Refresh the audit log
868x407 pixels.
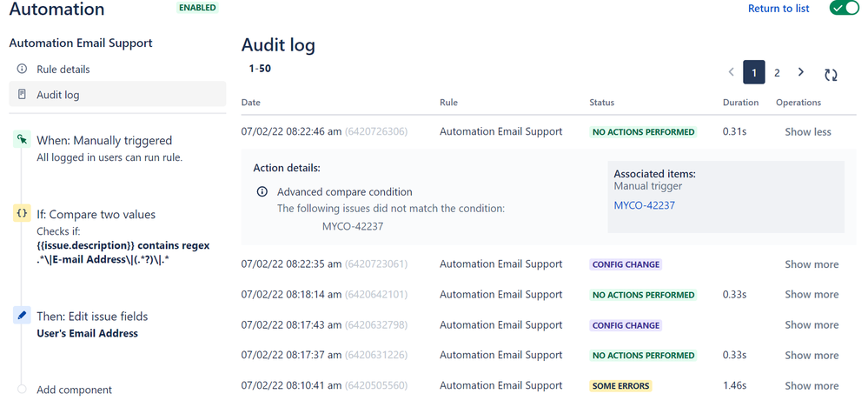(x=831, y=75)
